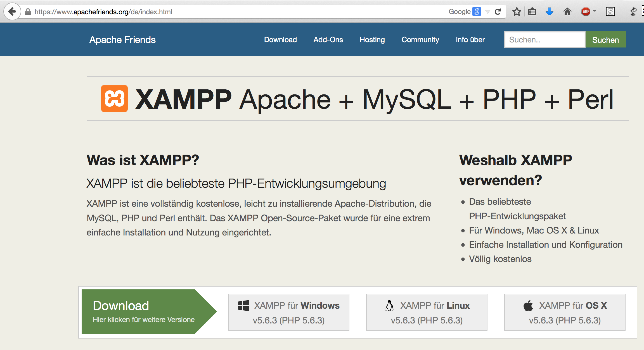Expand the Google search engine dropdown
The height and width of the screenshot is (350, 644).
[x=488, y=12]
